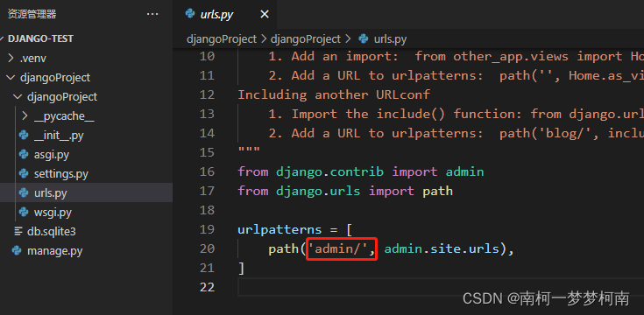Click 'Including another URLconf' comment text
Image resolution: width=644 pixels, height=315 pixels.
pyautogui.click(x=334, y=94)
